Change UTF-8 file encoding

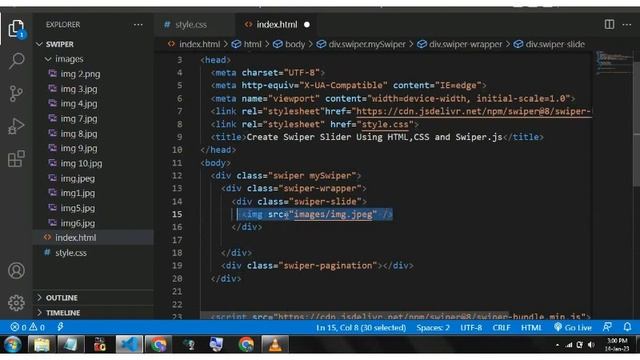tap(471, 327)
